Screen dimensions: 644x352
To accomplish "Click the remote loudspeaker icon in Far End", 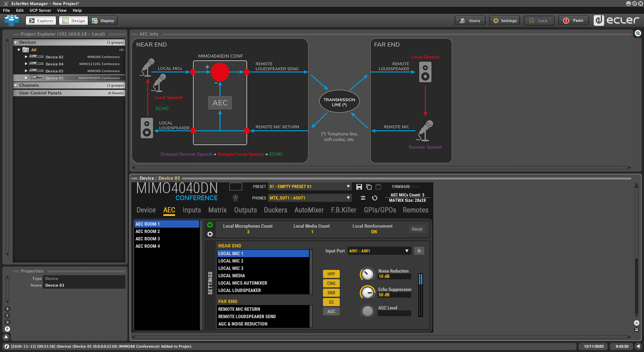I will [x=425, y=72].
